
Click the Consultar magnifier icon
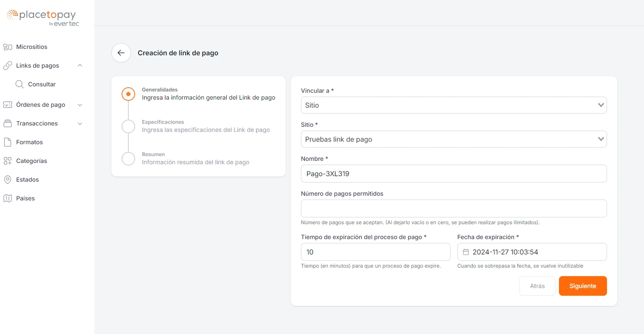point(20,84)
